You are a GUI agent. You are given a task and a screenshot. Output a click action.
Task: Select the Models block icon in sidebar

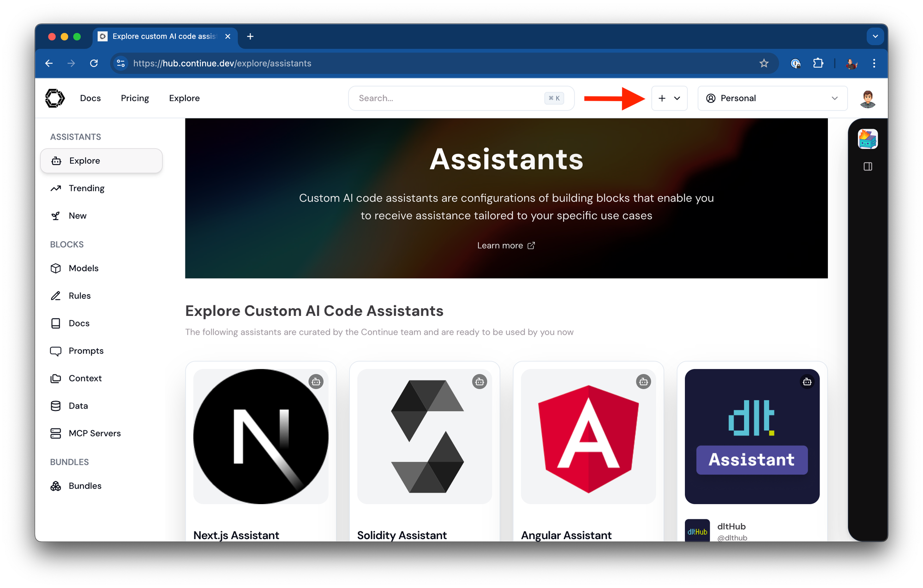point(56,268)
